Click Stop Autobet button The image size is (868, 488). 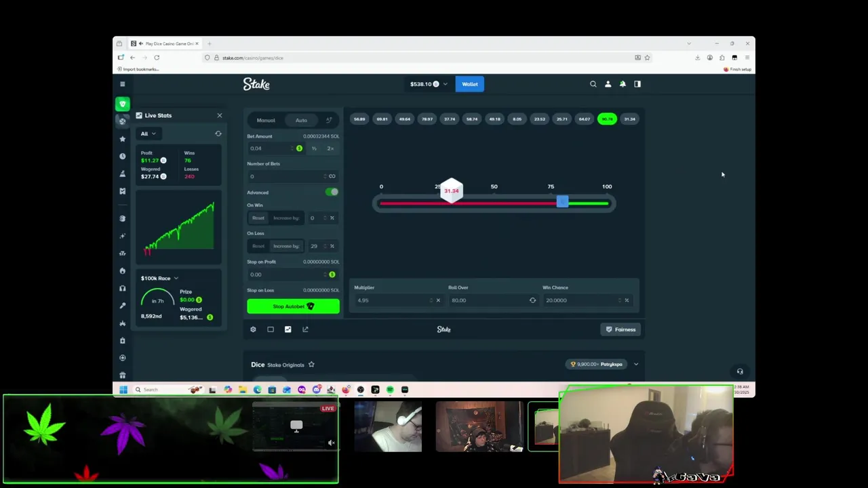(293, 306)
